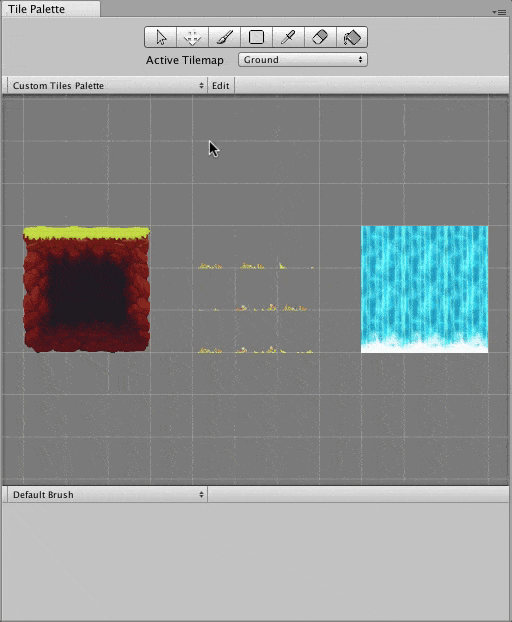Pick the grassy dirt ground tile
The image size is (512, 622).
86,289
